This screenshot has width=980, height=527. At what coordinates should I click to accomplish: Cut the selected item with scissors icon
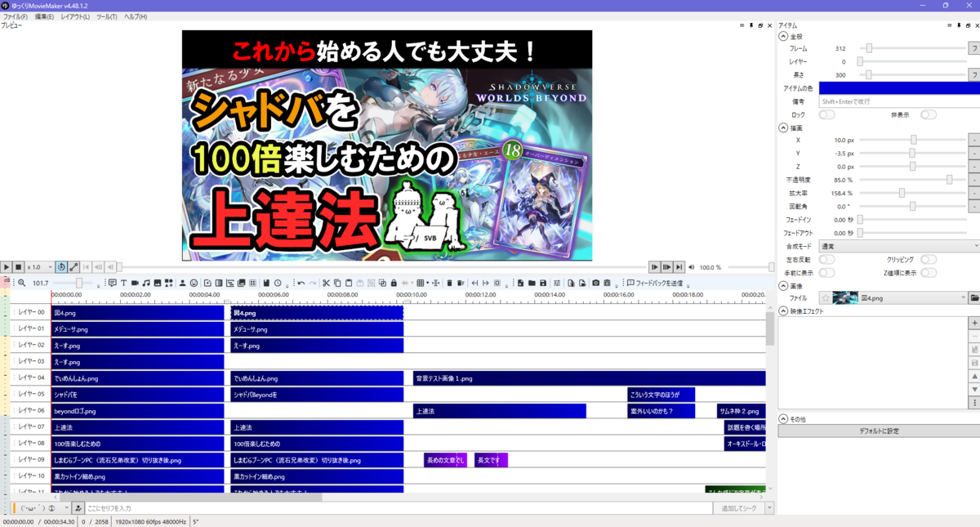(x=326, y=283)
